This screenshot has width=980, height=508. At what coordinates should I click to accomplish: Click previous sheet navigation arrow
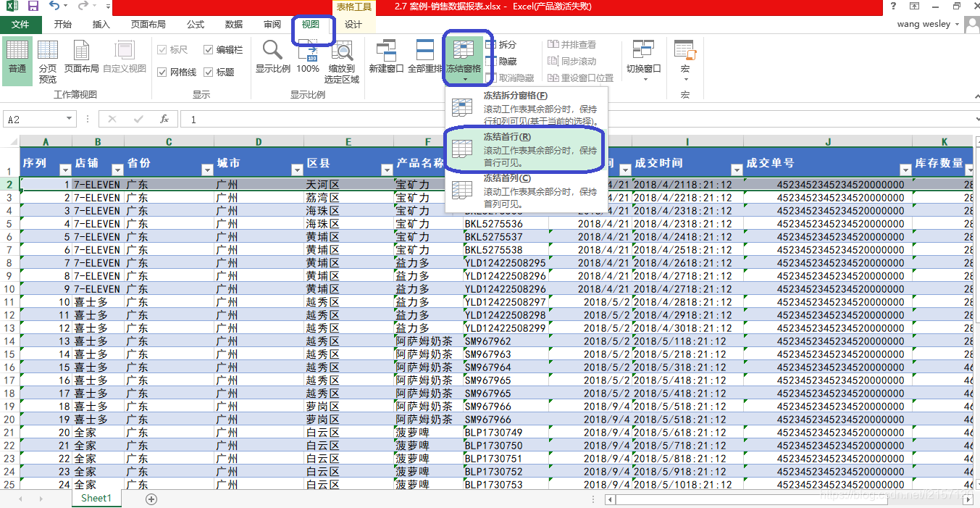(x=20, y=499)
